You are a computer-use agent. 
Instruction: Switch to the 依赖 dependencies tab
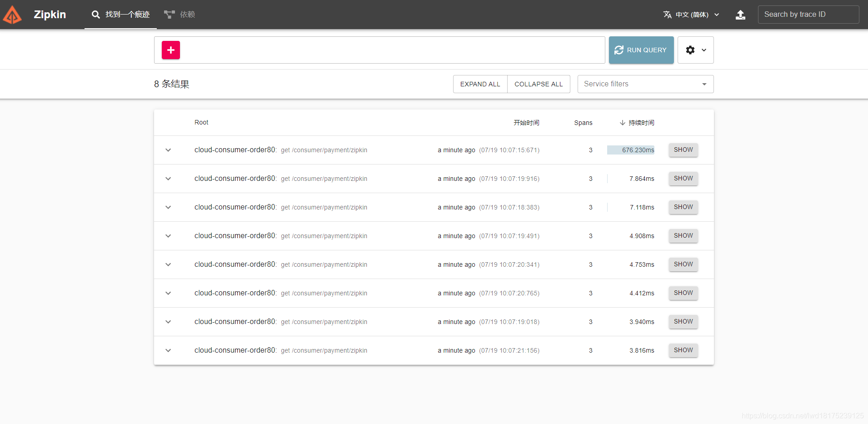point(180,15)
